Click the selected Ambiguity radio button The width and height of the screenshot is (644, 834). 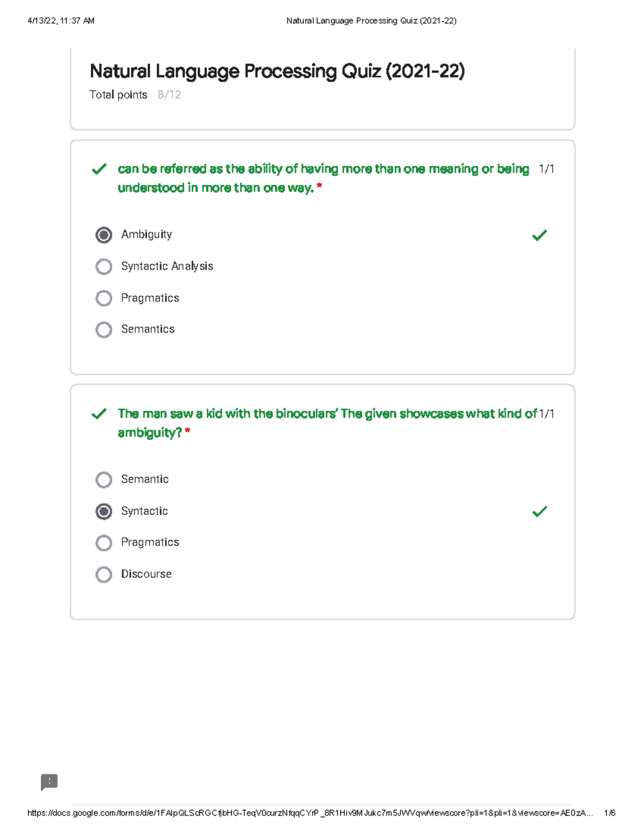click(104, 235)
